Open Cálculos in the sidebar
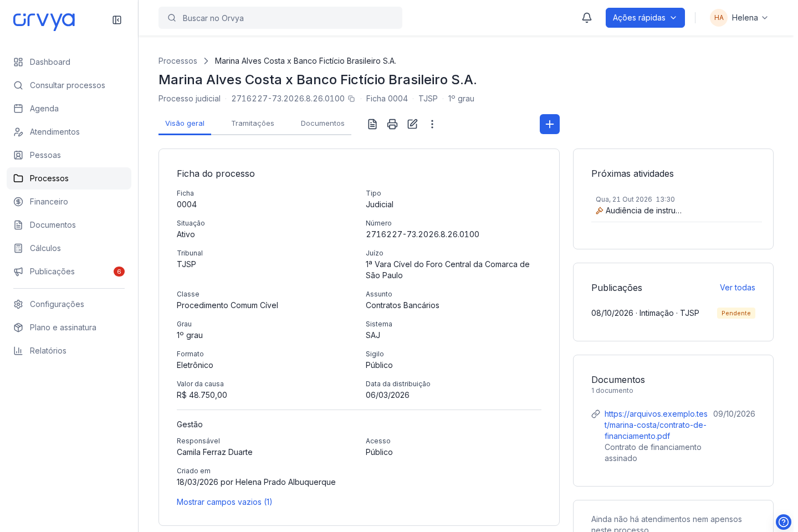 tap(69, 248)
